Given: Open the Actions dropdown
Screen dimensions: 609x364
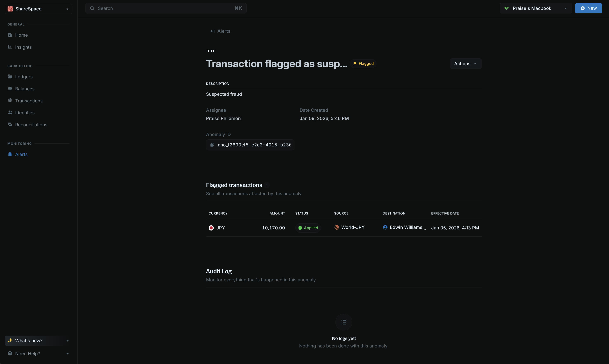Looking at the screenshot, I should pyautogui.click(x=465, y=64).
